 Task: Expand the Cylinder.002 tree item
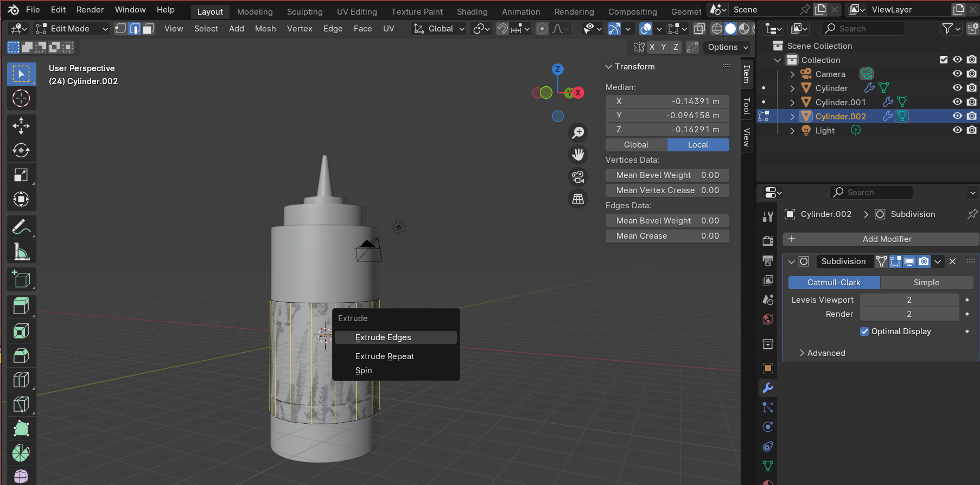(792, 116)
